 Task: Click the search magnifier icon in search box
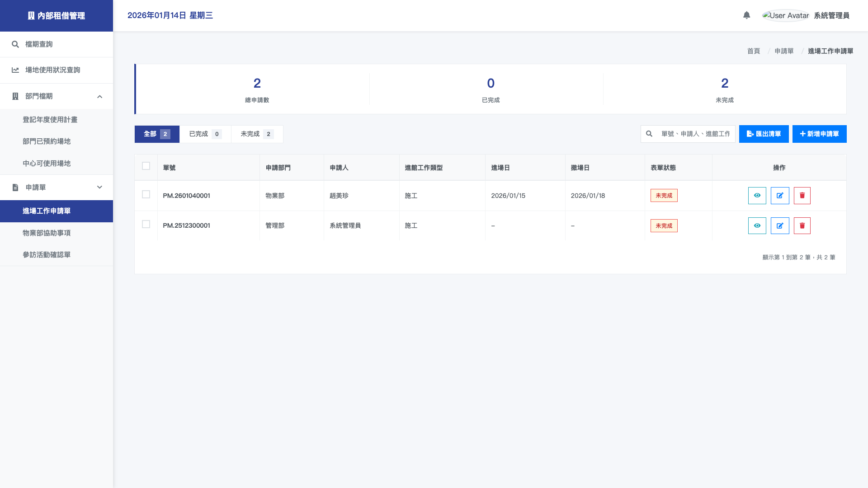649,134
